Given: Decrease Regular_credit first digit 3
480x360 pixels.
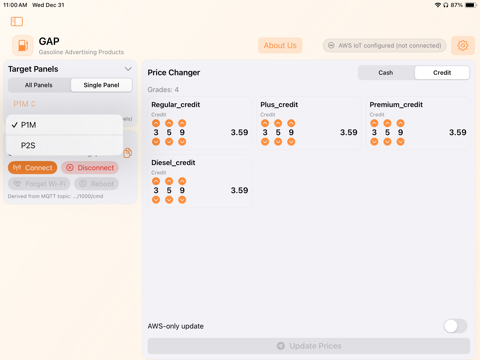Looking at the screenshot, I should pos(156,142).
